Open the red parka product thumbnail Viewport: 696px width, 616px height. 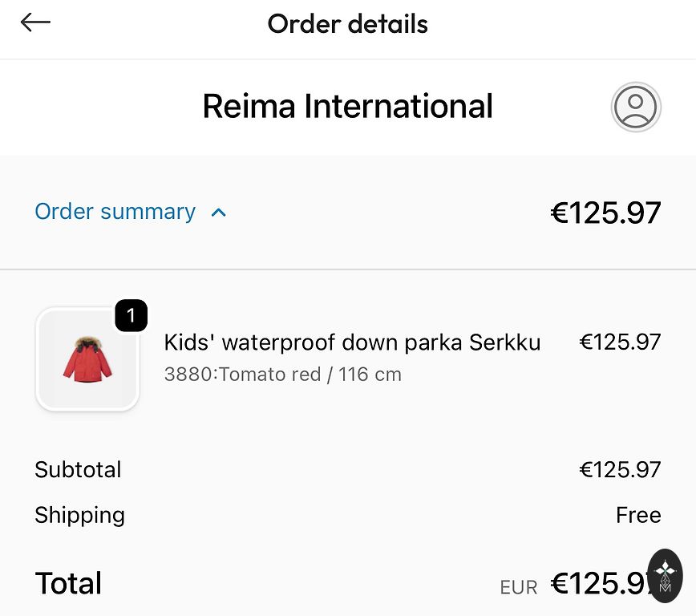(x=87, y=360)
